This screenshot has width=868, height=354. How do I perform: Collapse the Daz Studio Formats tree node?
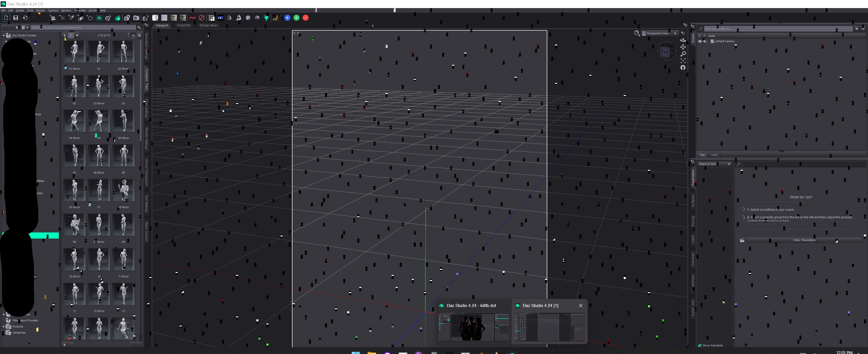point(4,35)
